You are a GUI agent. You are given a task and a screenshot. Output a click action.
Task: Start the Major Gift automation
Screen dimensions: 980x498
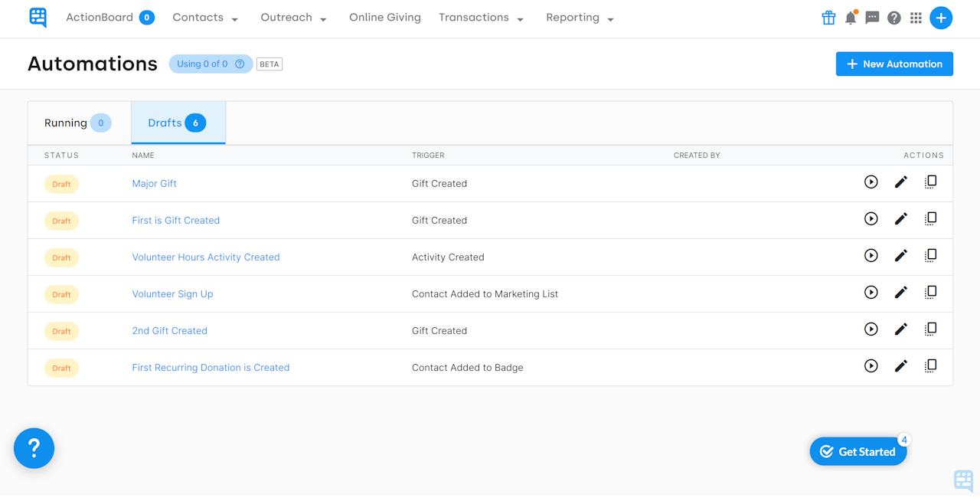pos(871,182)
